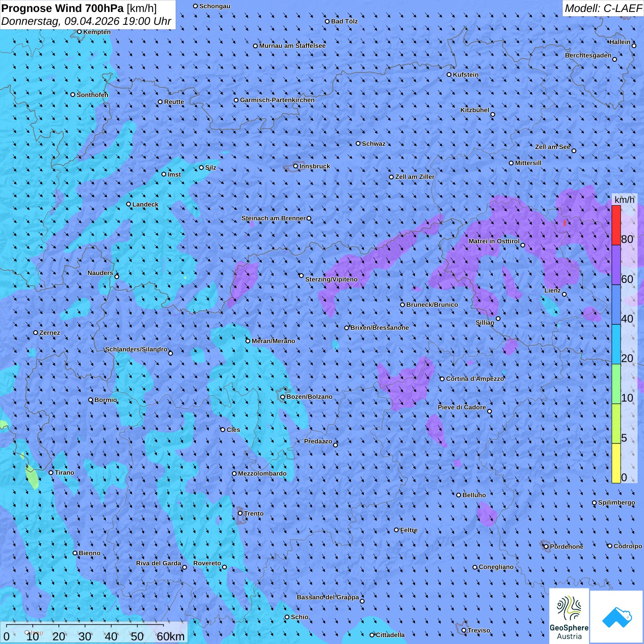Click the yellow 0-5 km/h legend color

click(616, 463)
